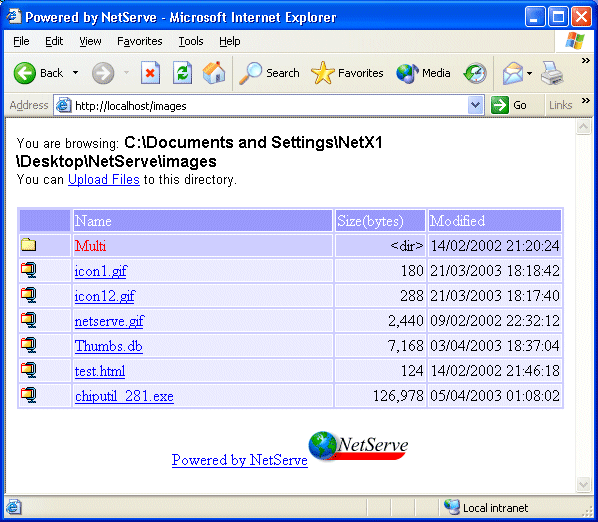
Task: Open the icon12.gif file link
Action: coord(105,296)
